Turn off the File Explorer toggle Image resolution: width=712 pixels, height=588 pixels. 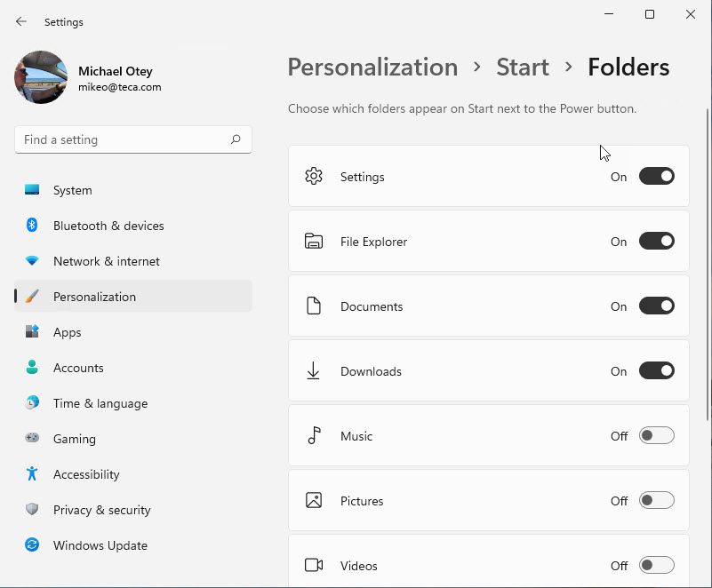pos(657,241)
